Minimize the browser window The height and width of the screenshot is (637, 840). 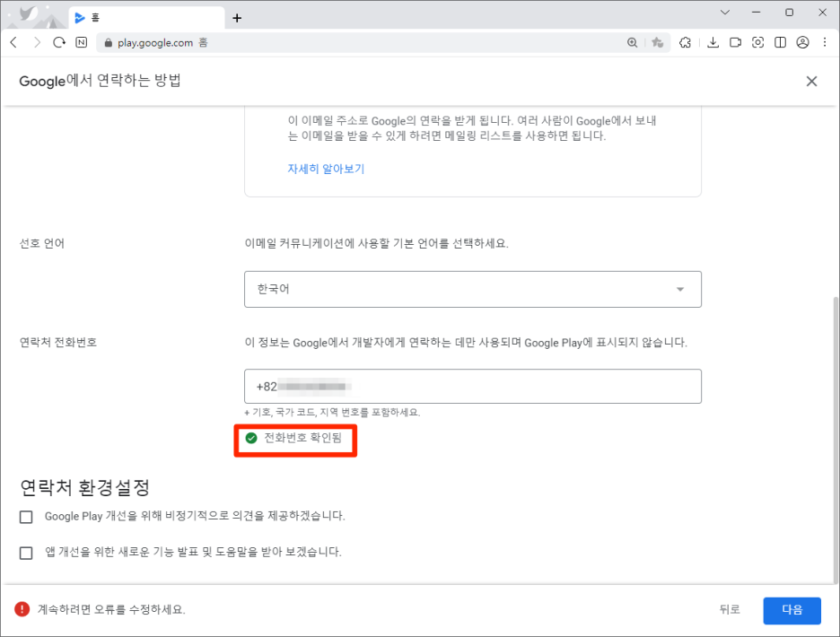pyautogui.click(x=756, y=13)
